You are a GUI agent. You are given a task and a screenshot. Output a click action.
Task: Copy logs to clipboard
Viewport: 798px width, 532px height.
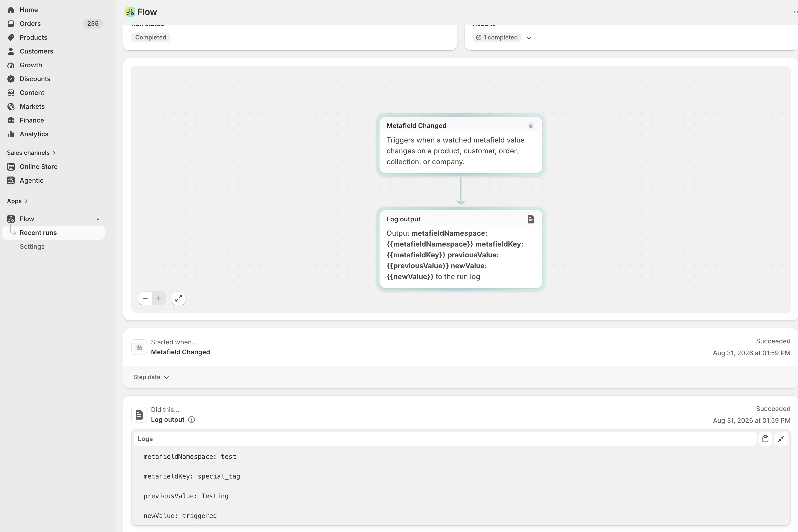tap(765, 439)
